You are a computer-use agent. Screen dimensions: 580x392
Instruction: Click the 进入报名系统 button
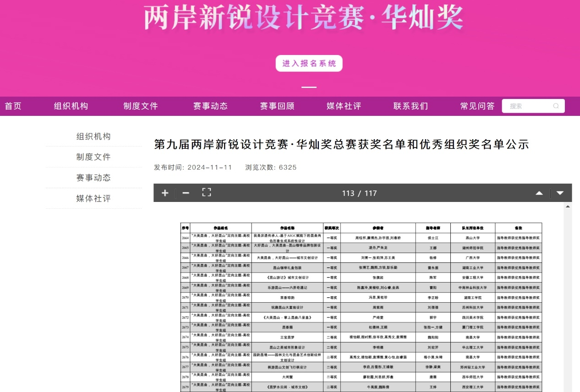pyautogui.click(x=309, y=64)
